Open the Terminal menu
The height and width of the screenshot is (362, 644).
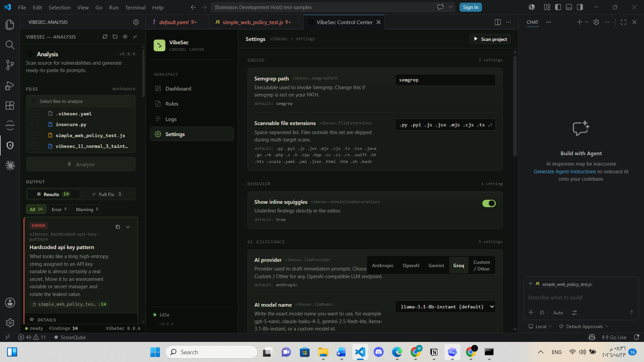tap(135, 7)
